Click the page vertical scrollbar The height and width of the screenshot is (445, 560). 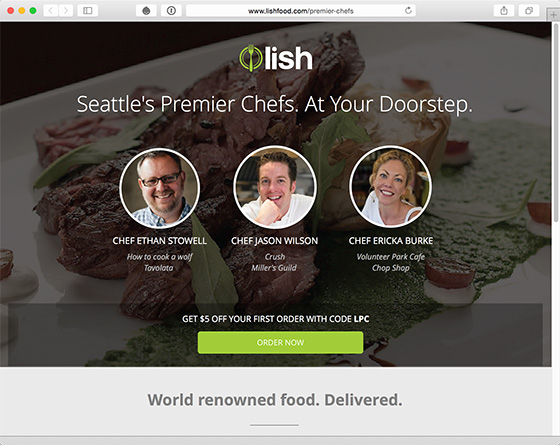click(x=556, y=121)
